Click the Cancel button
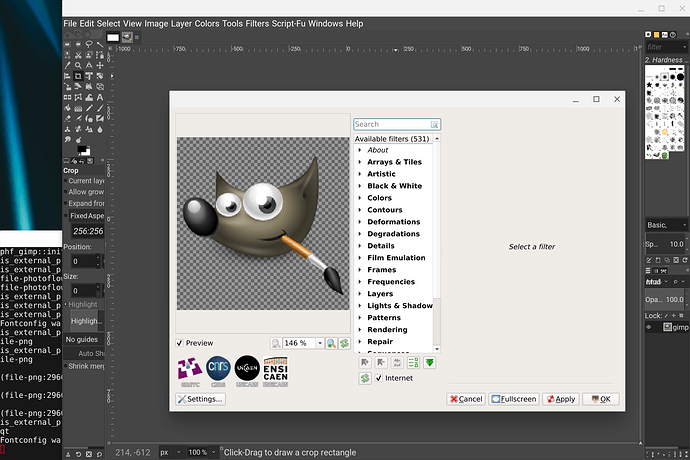This screenshot has height=460, width=690. pyautogui.click(x=466, y=399)
